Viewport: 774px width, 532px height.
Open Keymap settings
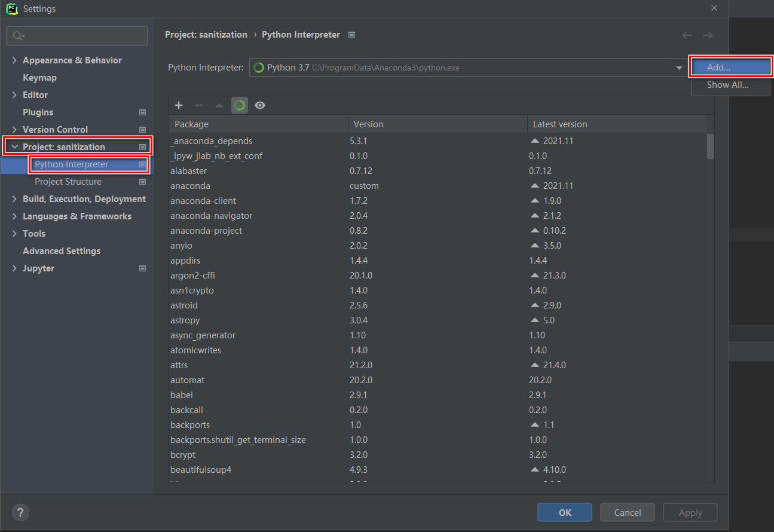(39, 78)
